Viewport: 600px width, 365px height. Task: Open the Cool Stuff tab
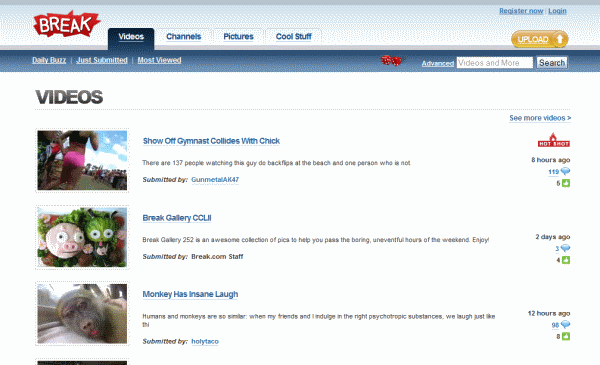(x=293, y=37)
